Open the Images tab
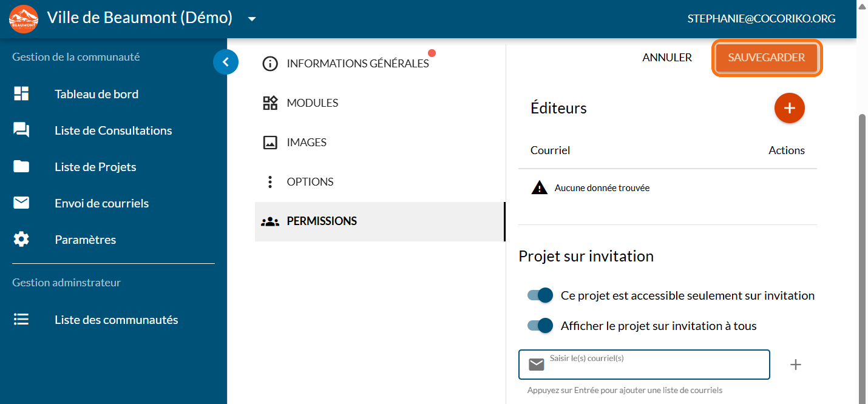Image resolution: width=868 pixels, height=404 pixels. (307, 143)
